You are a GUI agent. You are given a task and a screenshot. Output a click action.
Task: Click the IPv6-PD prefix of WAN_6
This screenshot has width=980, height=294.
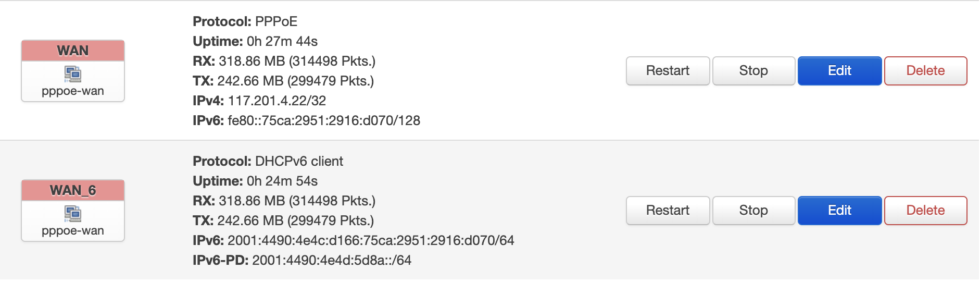click(332, 260)
